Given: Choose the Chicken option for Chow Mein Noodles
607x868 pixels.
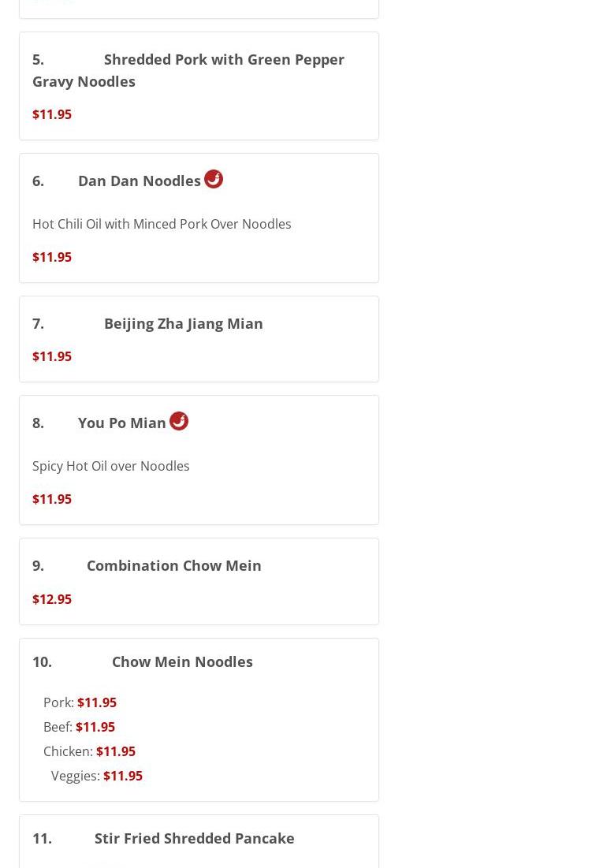Looking at the screenshot, I should (89, 751).
